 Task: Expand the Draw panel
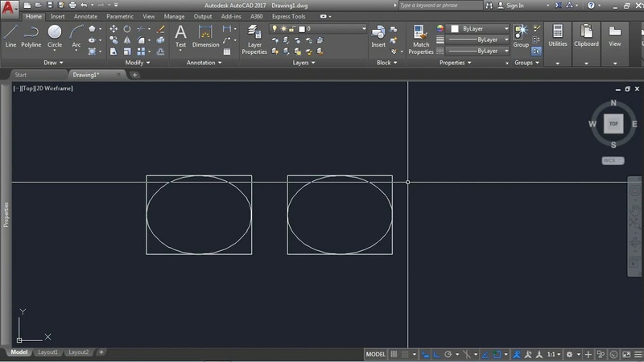[53, 63]
